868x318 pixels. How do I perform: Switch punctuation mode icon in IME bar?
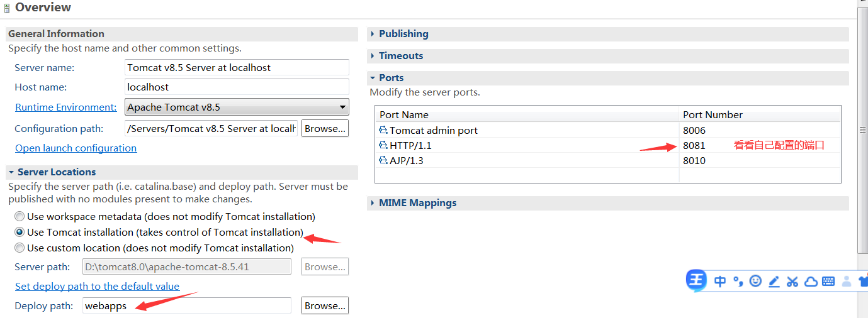pyautogui.click(x=738, y=282)
